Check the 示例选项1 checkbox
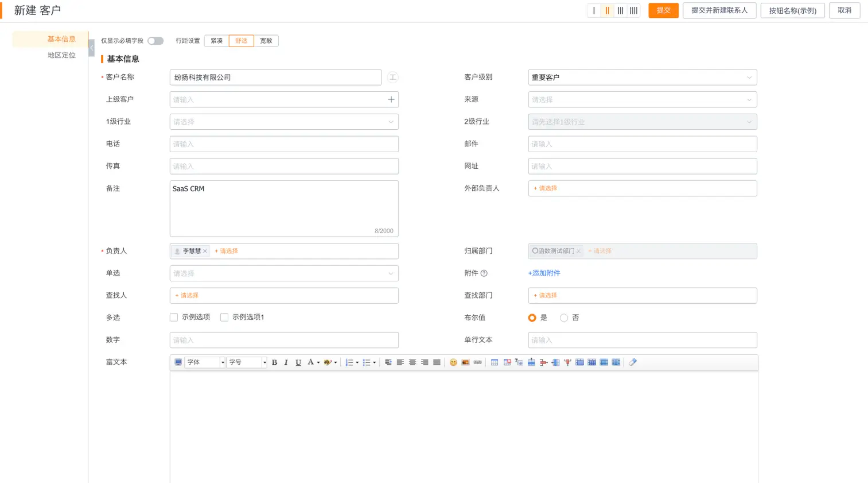The height and width of the screenshot is (483, 868). point(224,317)
